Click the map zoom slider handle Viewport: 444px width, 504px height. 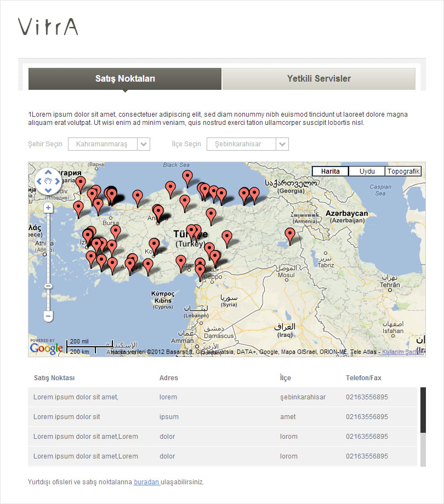[x=48, y=286]
